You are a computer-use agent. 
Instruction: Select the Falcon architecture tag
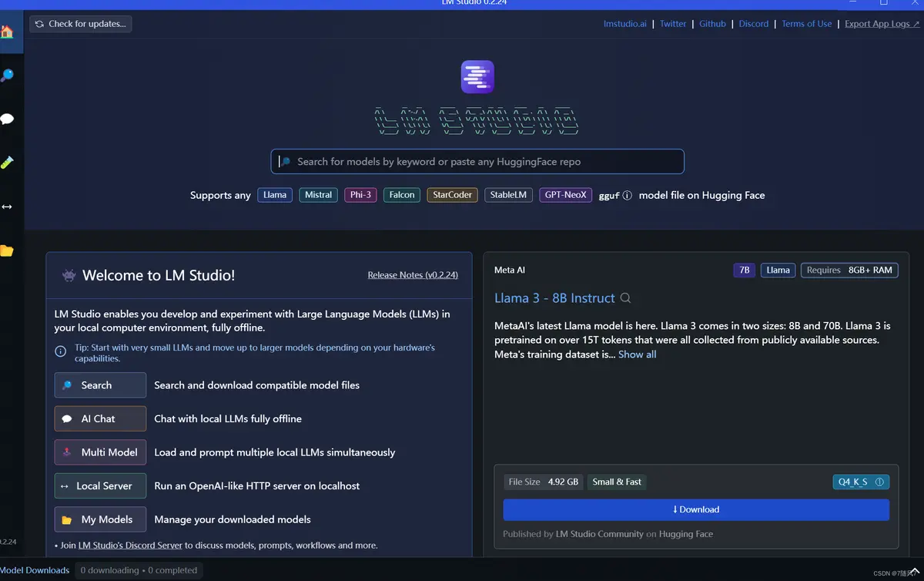(402, 195)
